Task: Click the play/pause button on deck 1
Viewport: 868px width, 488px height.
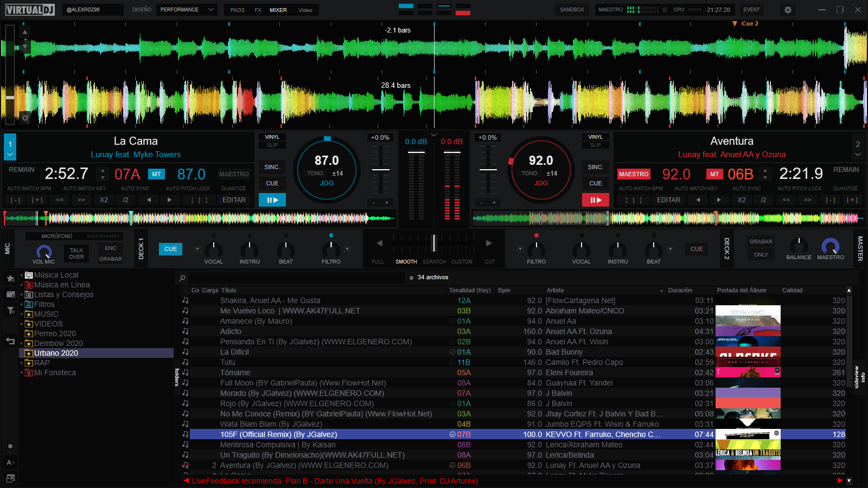Action: click(x=272, y=200)
